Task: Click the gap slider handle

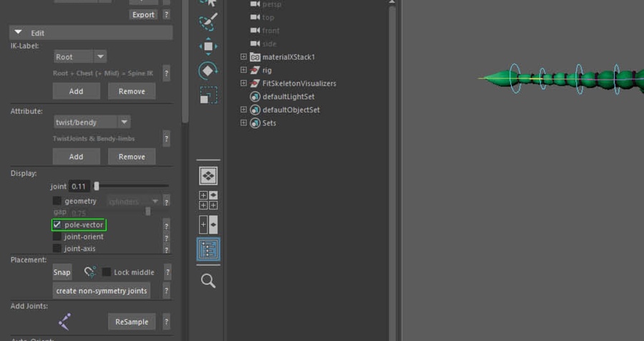Action: 148,211
